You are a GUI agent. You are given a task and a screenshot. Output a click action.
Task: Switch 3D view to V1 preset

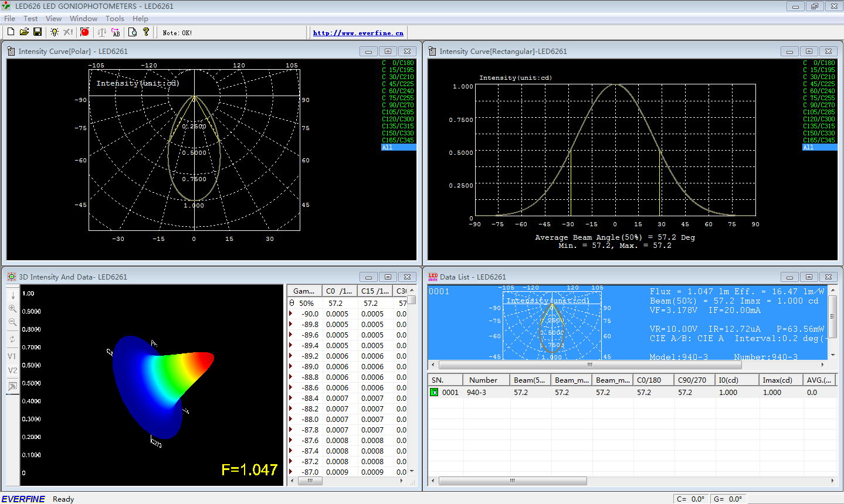click(x=12, y=356)
